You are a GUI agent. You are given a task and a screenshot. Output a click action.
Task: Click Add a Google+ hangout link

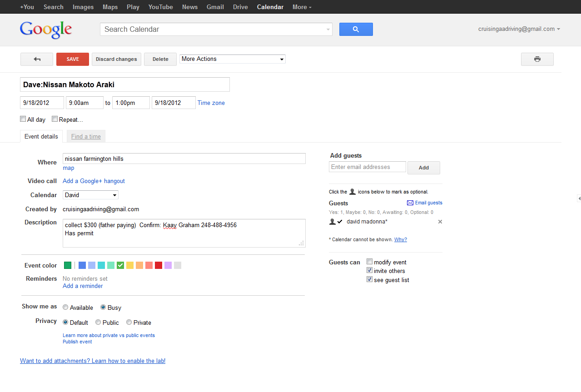pos(94,181)
